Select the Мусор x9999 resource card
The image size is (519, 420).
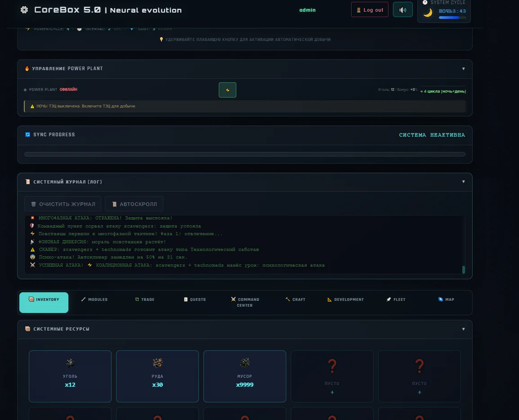pyautogui.click(x=245, y=376)
